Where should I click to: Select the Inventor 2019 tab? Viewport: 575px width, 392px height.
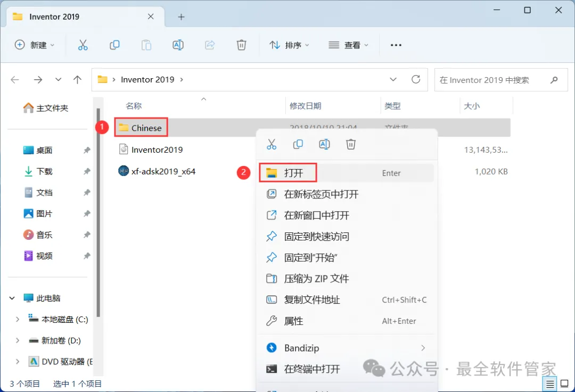click(x=85, y=17)
